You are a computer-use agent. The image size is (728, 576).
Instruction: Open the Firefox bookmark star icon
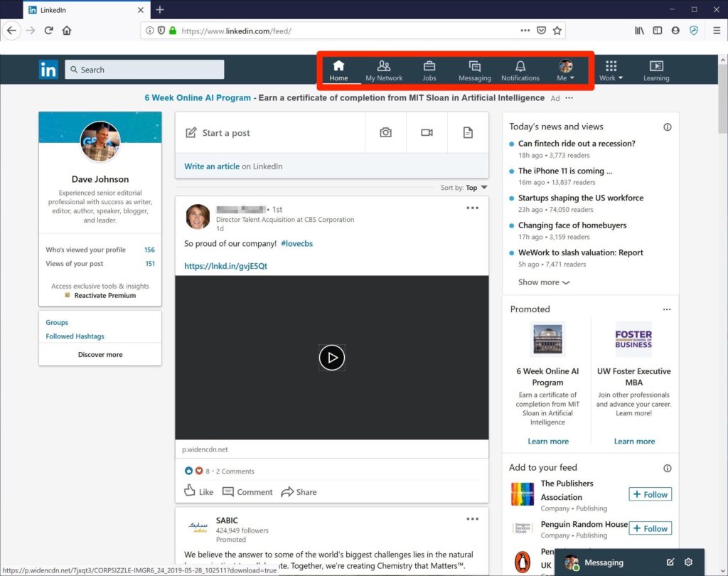(557, 31)
